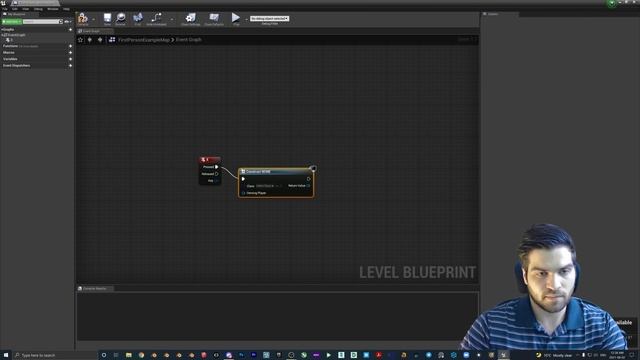Open the debug object filter dropdown
640x360 pixels.
pos(269,18)
